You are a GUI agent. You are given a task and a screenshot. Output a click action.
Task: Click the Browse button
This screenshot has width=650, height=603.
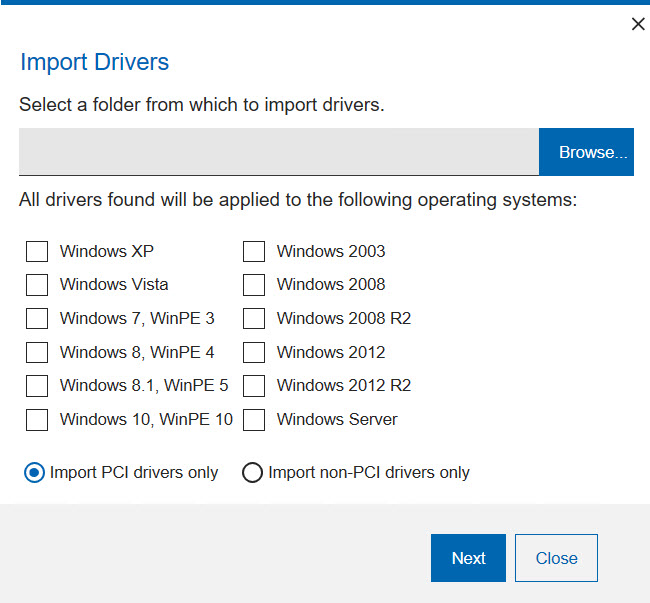click(x=586, y=152)
